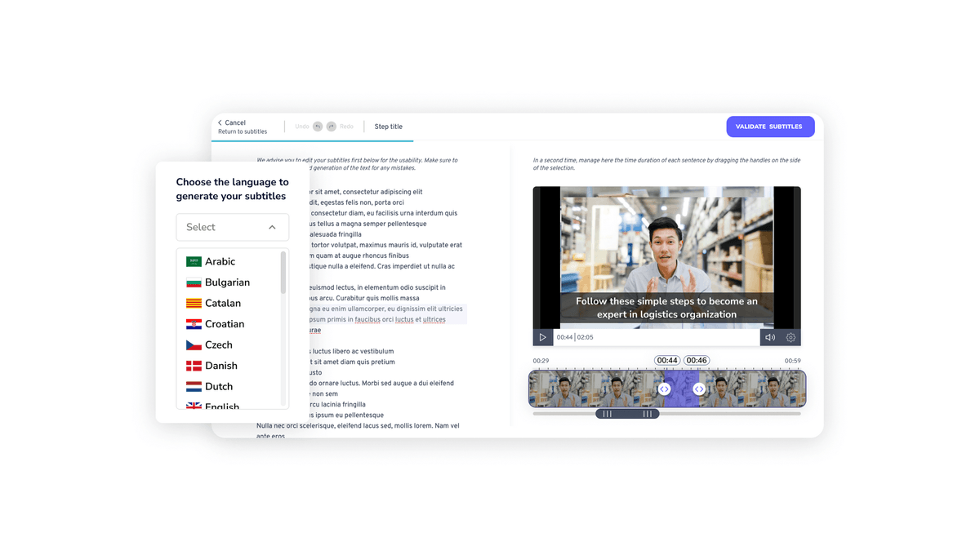This screenshot has width=980, height=551.
Task: Click the left timeline selection handle
Action: click(x=664, y=389)
